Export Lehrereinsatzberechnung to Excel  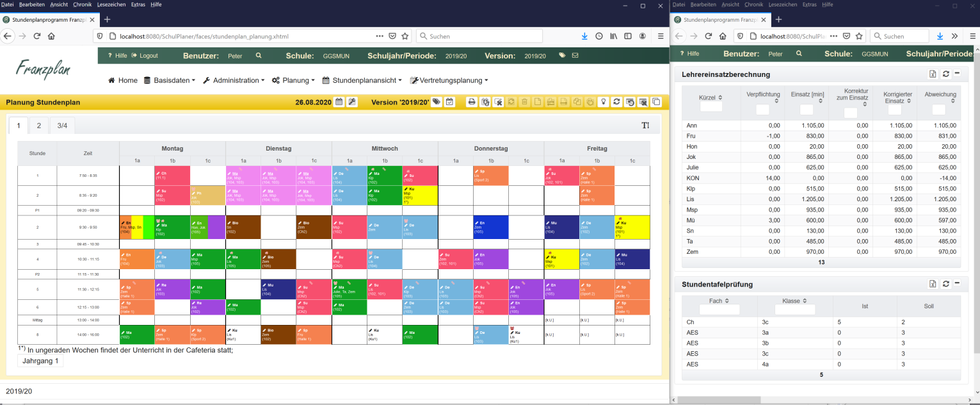point(933,74)
